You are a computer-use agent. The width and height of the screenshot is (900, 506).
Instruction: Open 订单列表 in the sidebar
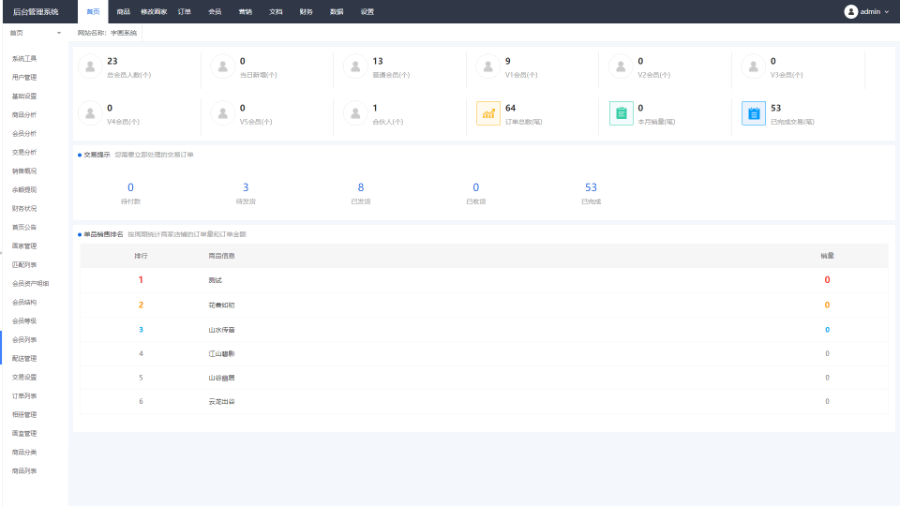click(x=24, y=396)
